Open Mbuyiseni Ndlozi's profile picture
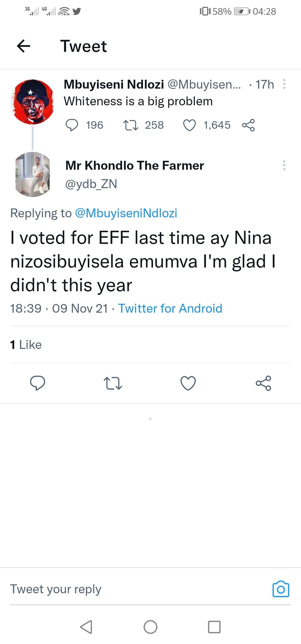The width and height of the screenshot is (301, 644). tap(32, 102)
